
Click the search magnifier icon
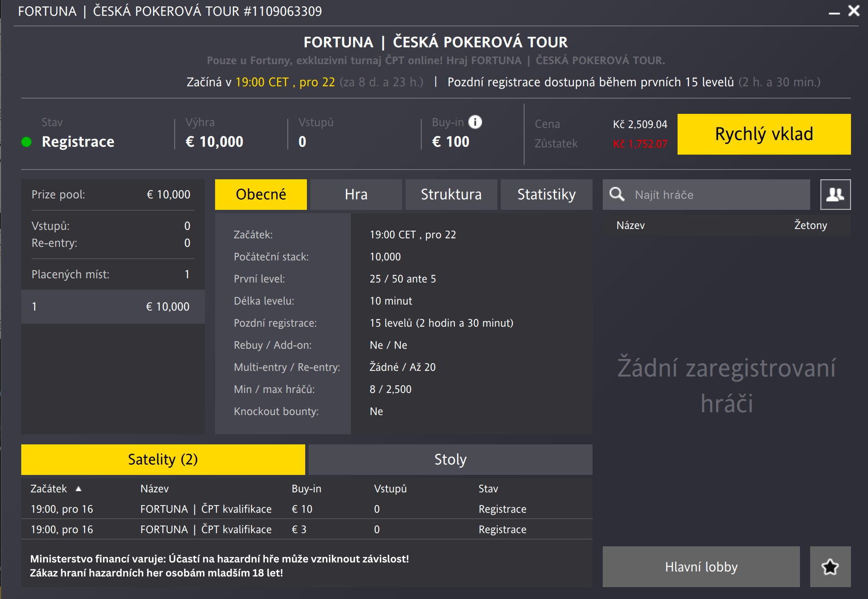tap(617, 195)
